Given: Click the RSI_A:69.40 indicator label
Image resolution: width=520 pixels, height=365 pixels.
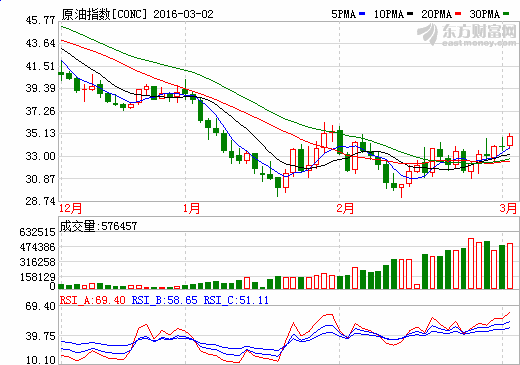Looking at the screenshot, I should click(x=93, y=300).
